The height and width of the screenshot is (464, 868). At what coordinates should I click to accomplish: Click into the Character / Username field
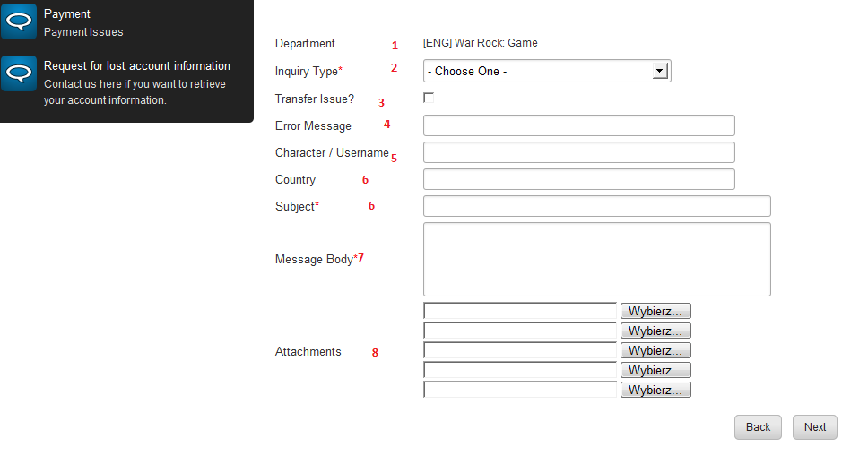click(x=579, y=152)
